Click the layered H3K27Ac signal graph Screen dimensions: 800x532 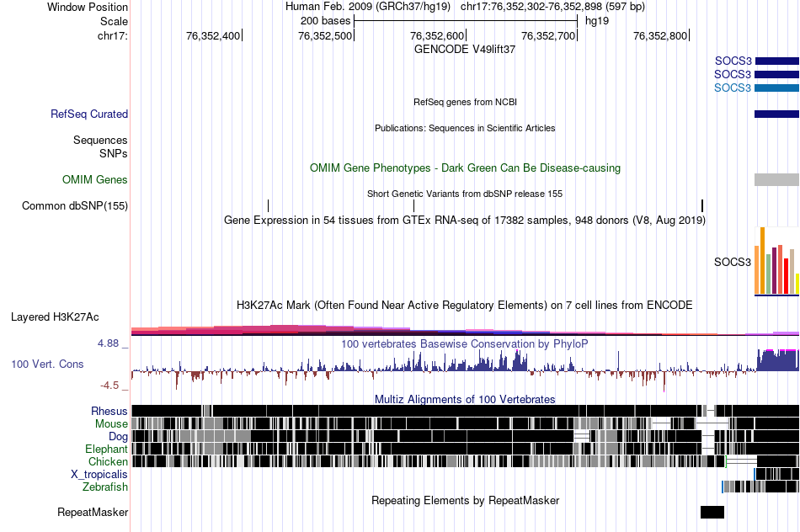click(x=466, y=330)
